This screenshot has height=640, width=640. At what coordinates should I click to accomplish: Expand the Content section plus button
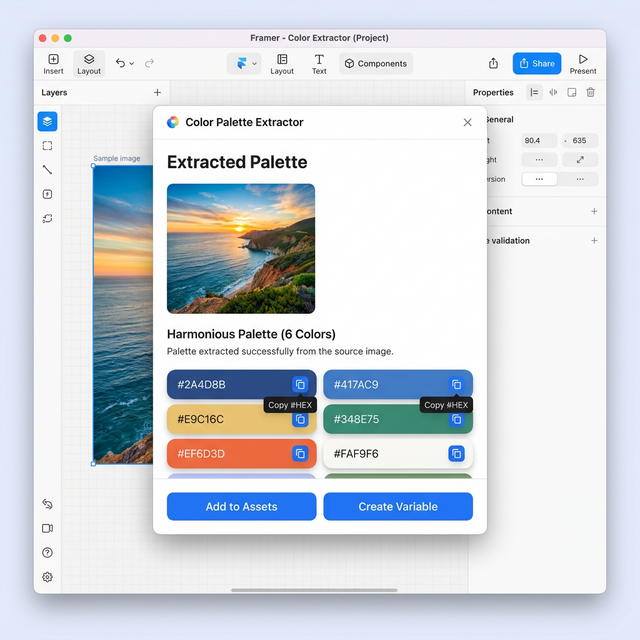pyautogui.click(x=594, y=212)
